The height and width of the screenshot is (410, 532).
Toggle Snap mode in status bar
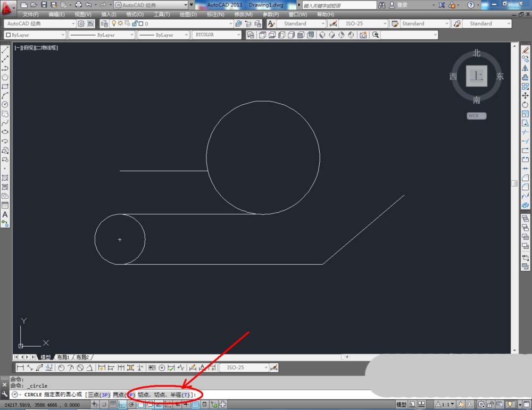[x=104, y=404]
